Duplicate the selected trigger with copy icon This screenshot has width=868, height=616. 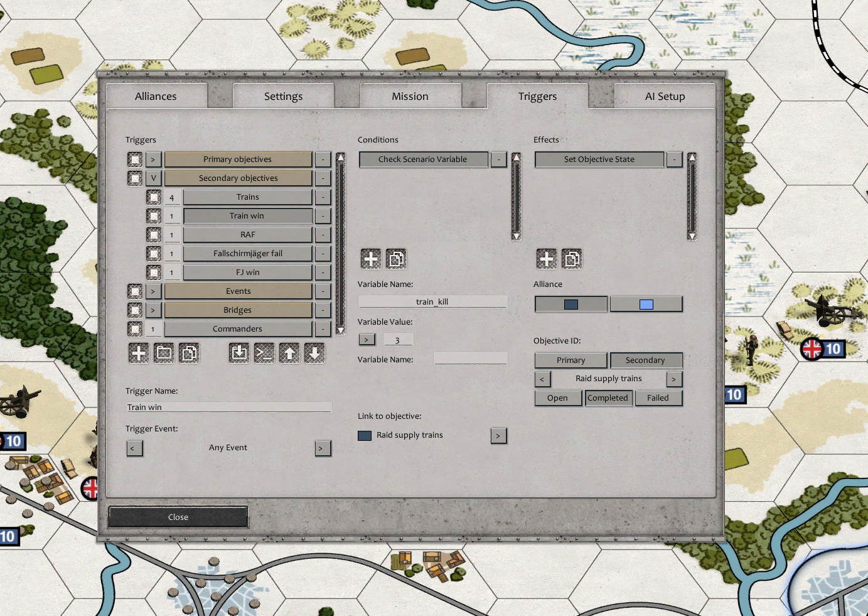189,353
